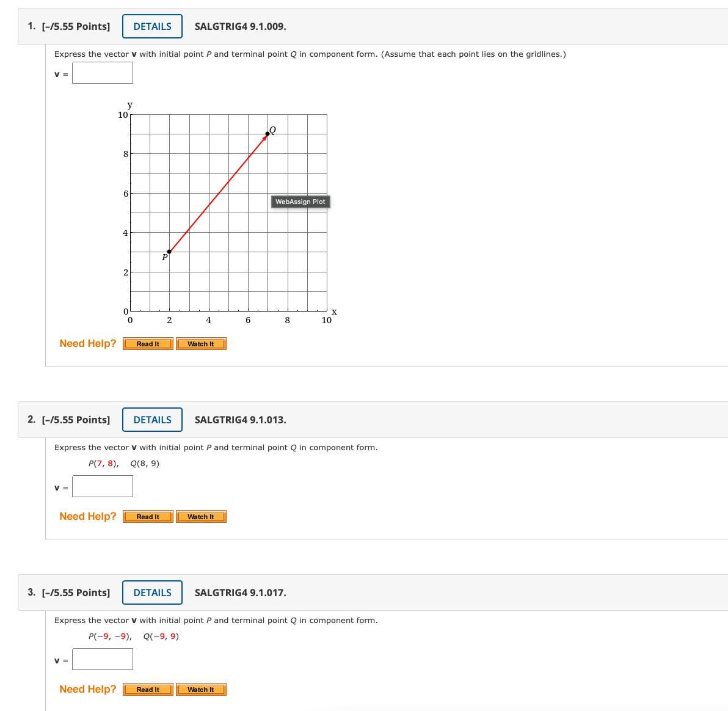Open DETAILS for problem SALGTRIG4 9.1.017

151,592
